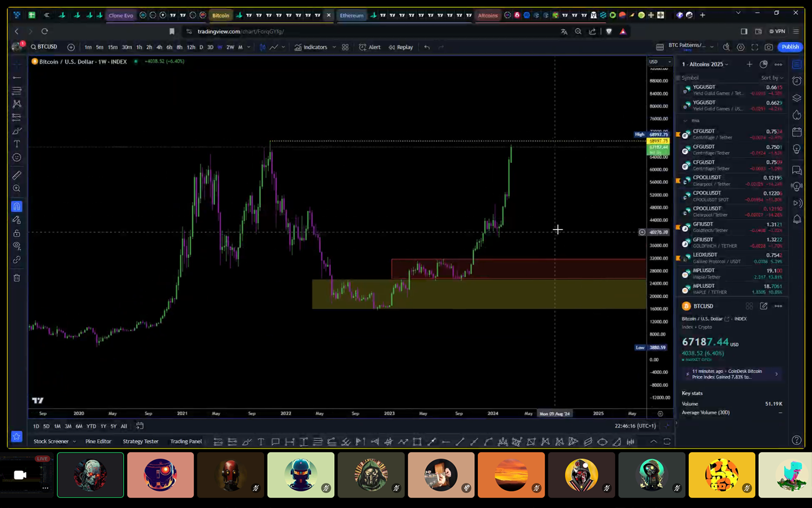Toggle Magnet mode on drawing toolbar
Screen dimensions: 812x508
pyautogui.click(x=17, y=207)
